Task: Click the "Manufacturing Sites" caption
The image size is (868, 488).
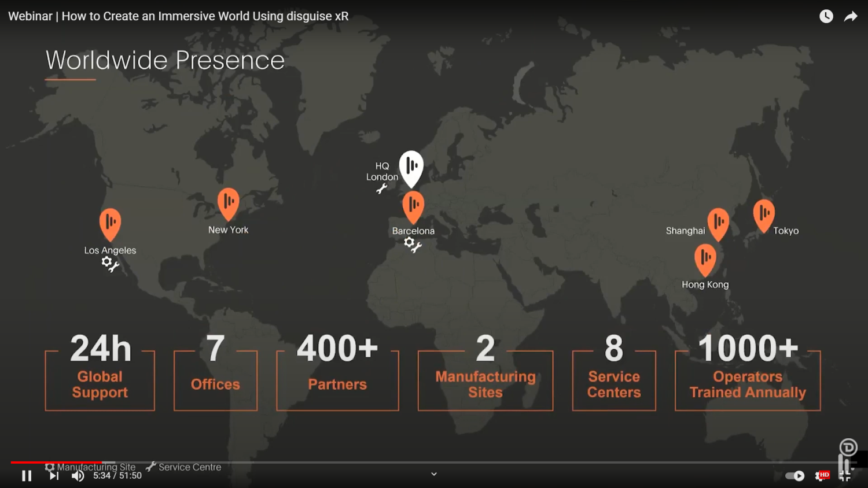Action: [x=486, y=385]
